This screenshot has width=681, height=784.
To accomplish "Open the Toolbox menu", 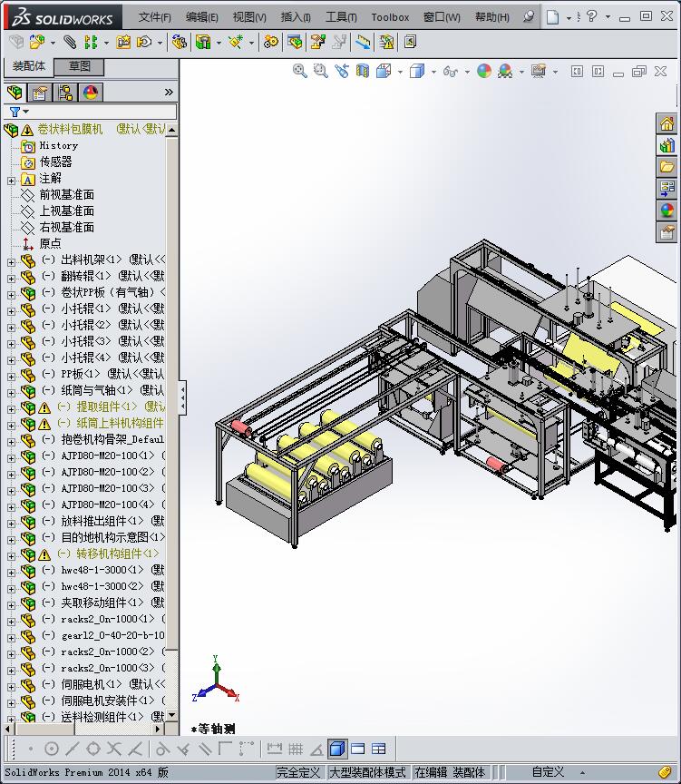I will point(390,17).
